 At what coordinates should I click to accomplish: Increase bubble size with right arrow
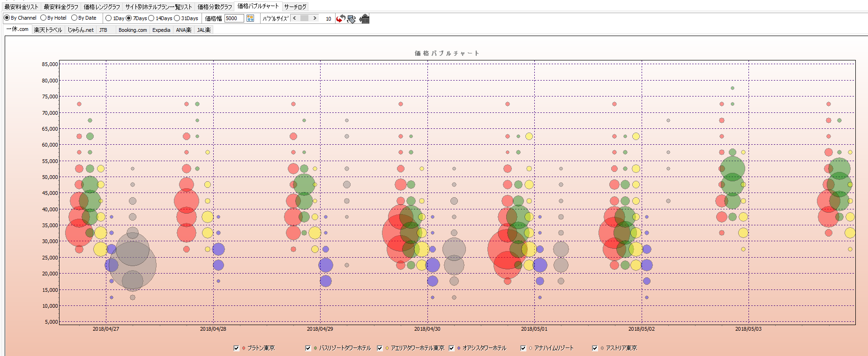pos(314,18)
